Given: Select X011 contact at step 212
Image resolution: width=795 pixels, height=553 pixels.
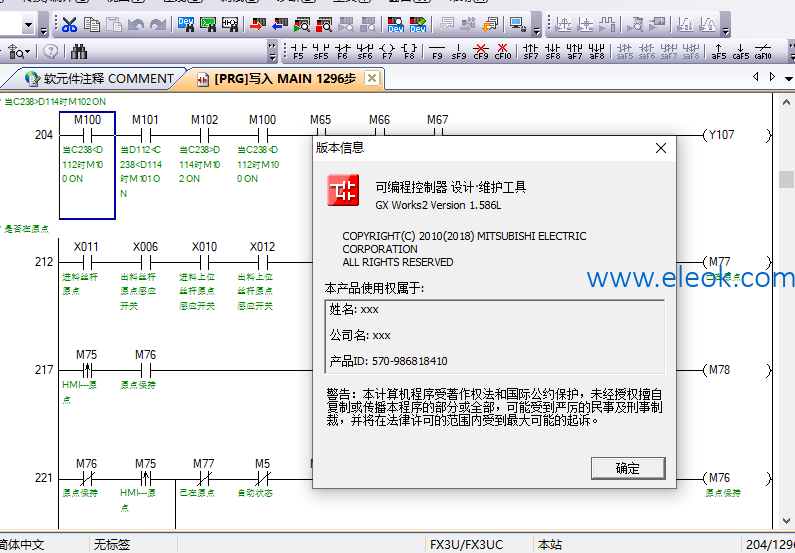Looking at the screenshot, I should pos(87,262).
